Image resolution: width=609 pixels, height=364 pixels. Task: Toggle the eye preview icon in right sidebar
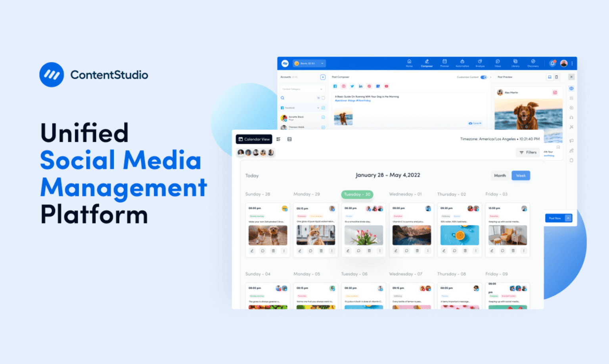pos(571,88)
